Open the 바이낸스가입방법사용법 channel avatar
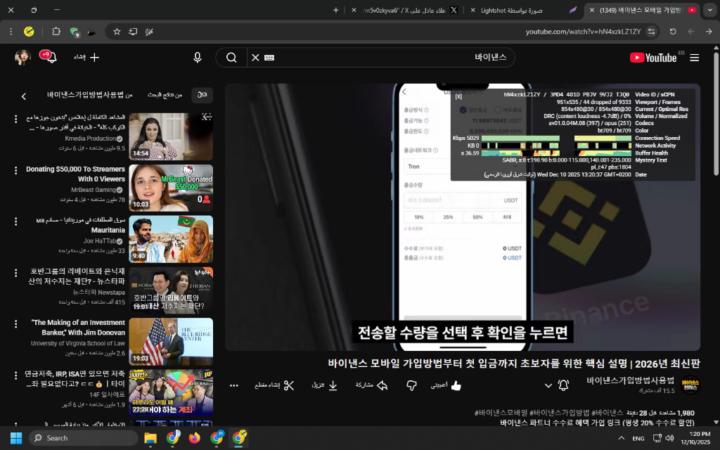 coord(690,385)
